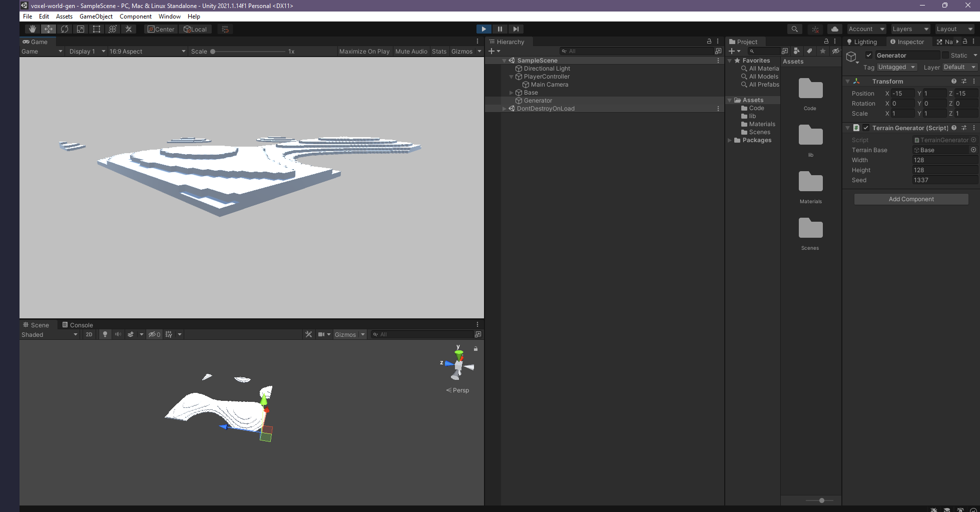Select the Hand tool in the toolbar
980x512 pixels.
pos(32,29)
